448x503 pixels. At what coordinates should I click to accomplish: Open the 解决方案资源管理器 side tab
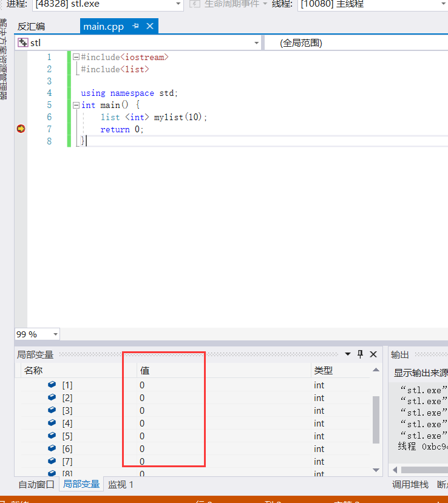pyautogui.click(x=4, y=59)
